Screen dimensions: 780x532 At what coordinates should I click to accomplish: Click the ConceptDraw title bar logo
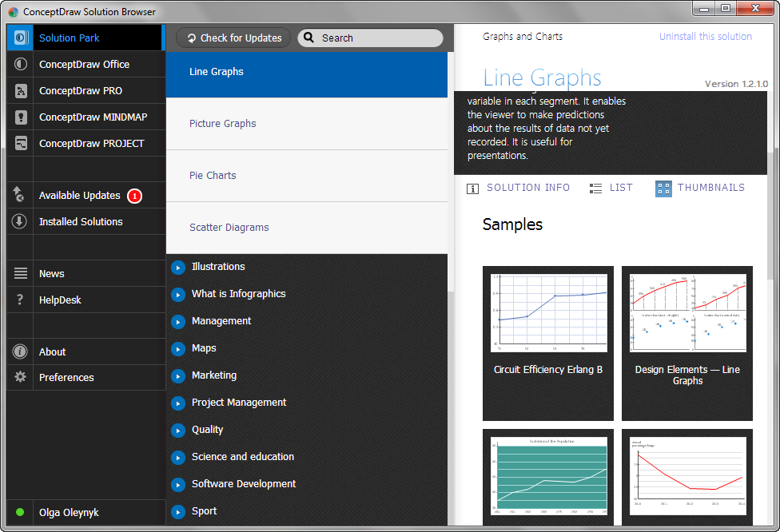pyautogui.click(x=14, y=12)
